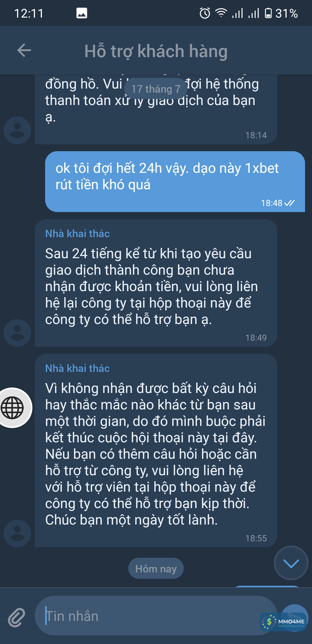This screenshot has height=644, width=312.
Task: Tap the send button behind MMO4ME logo
Action: coord(294,617)
